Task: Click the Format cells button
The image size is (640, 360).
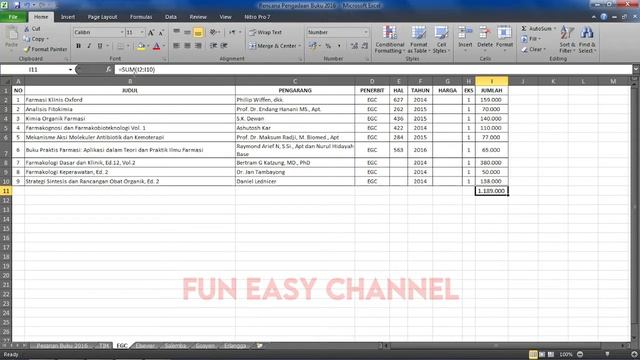Action: [x=504, y=38]
